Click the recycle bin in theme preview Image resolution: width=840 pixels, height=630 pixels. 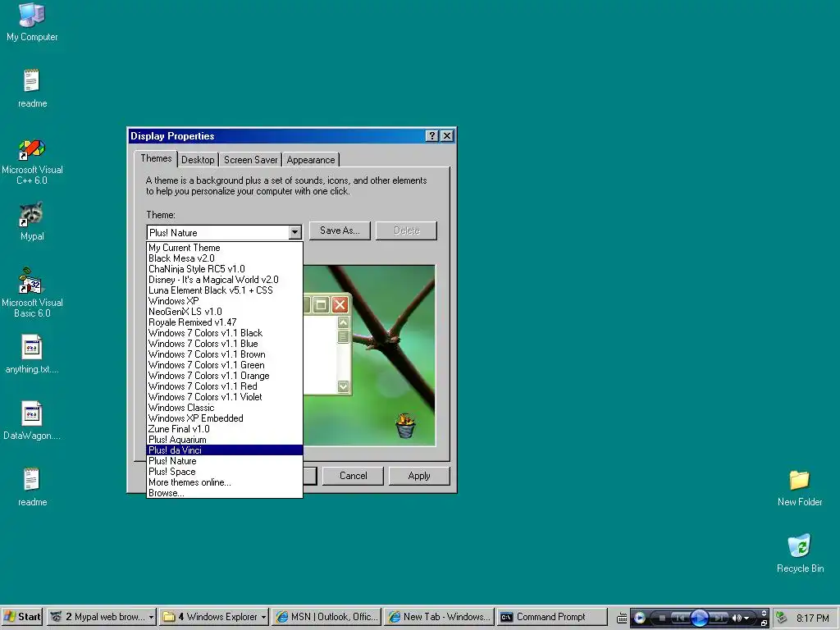[x=405, y=426]
